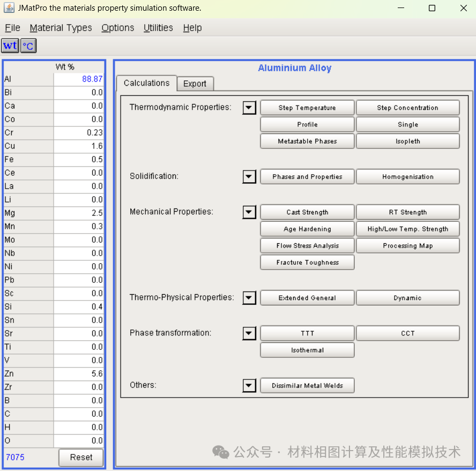
Task: Open the CCT calculation
Action: click(408, 333)
